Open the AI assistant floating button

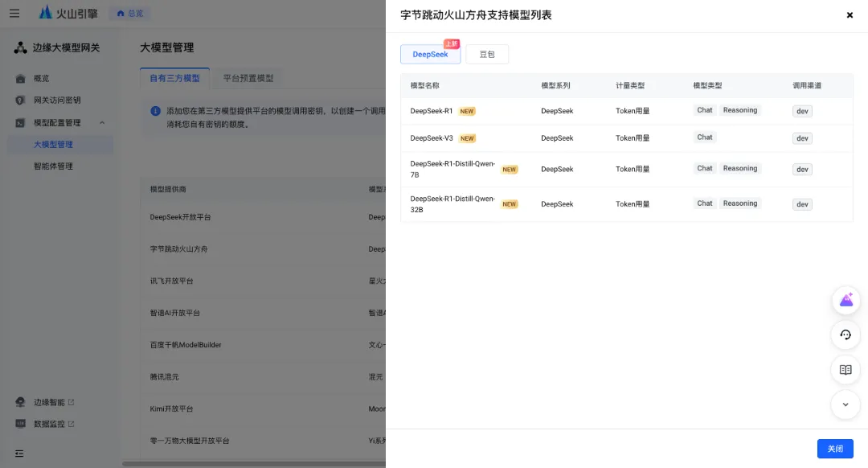pyautogui.click(x=845, y=300)
